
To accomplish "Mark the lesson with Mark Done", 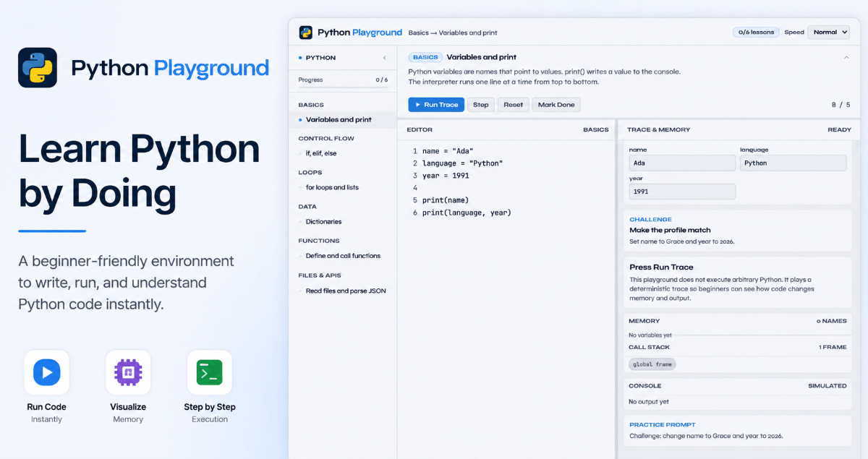I will click(x=556, y=105).
